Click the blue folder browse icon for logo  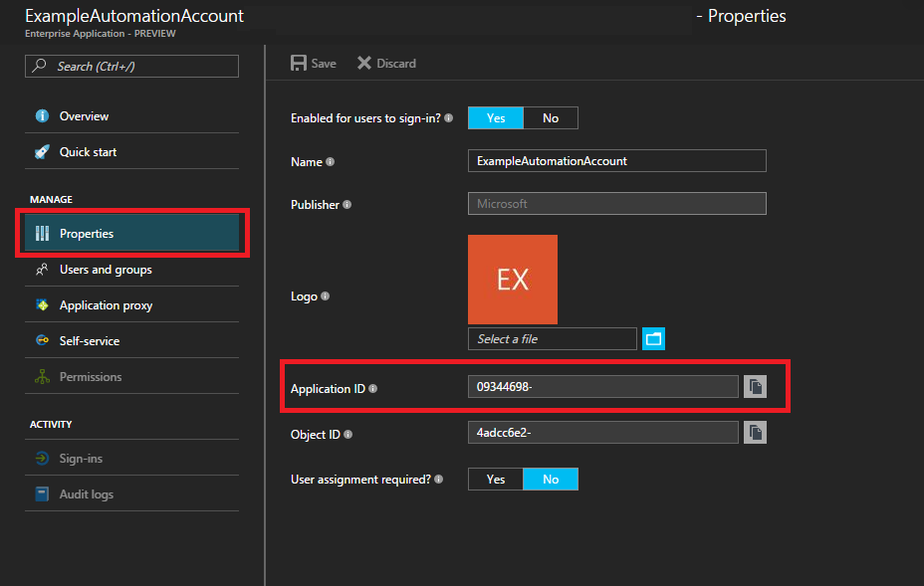click(x=653, y=338)
